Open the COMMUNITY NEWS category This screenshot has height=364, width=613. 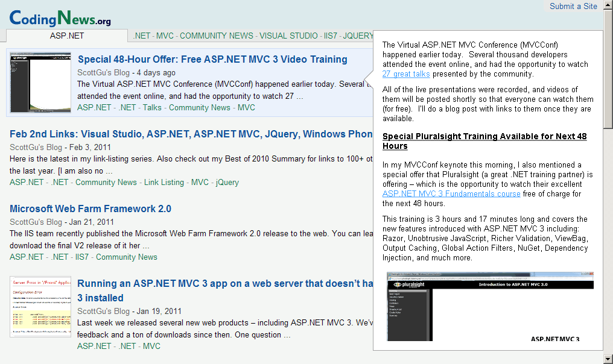click(x=216, y=36)
